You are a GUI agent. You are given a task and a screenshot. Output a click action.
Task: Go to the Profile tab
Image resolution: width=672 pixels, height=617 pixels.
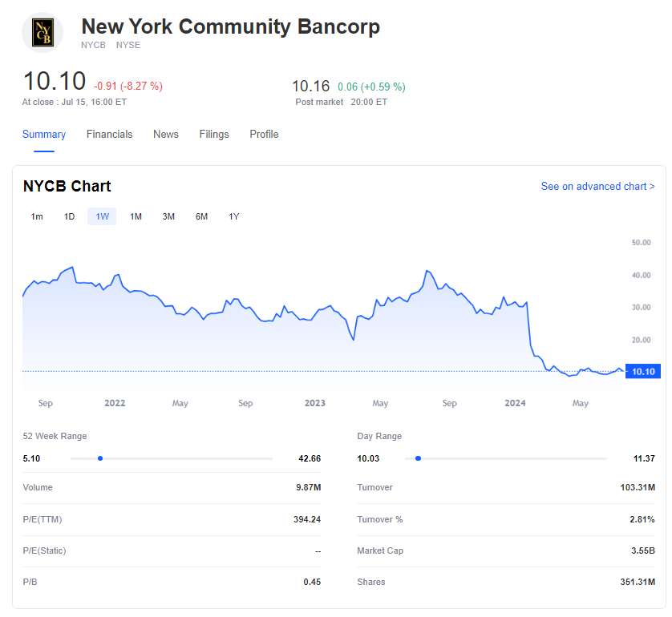tap(264, 135)
